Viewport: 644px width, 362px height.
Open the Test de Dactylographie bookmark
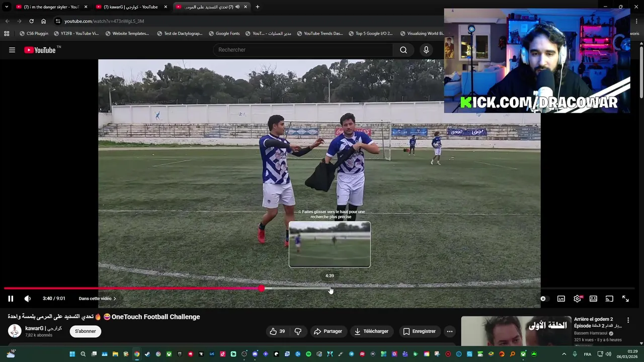tap(179, 34)
